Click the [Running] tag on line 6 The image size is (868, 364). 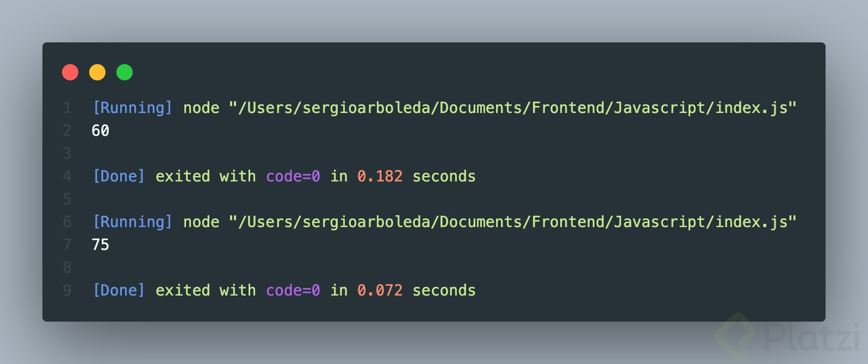coord(133,222)
